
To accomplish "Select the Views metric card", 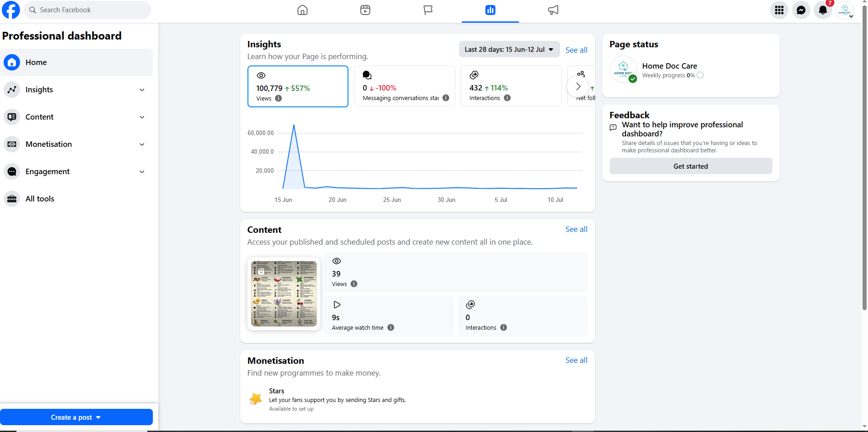I will [298, 86].
